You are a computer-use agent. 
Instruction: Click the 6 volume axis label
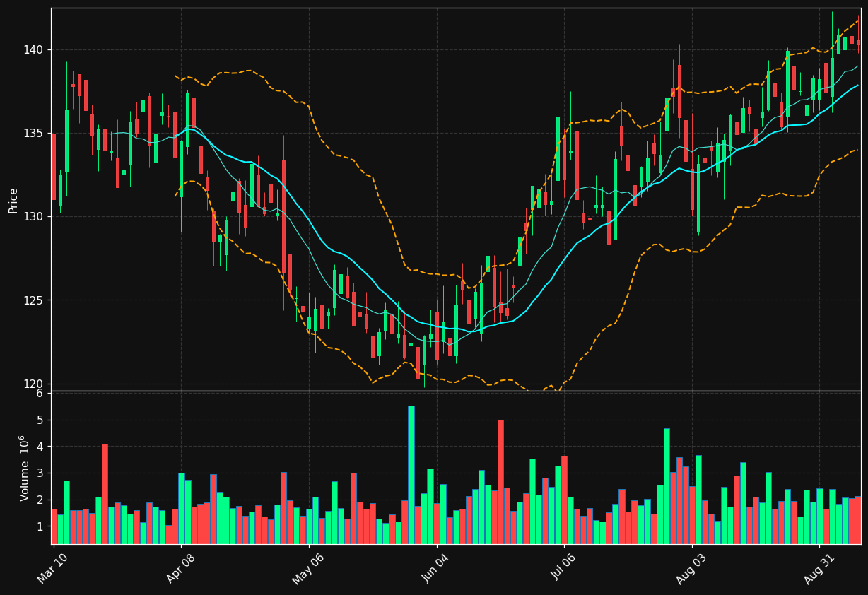coord(40,394)
